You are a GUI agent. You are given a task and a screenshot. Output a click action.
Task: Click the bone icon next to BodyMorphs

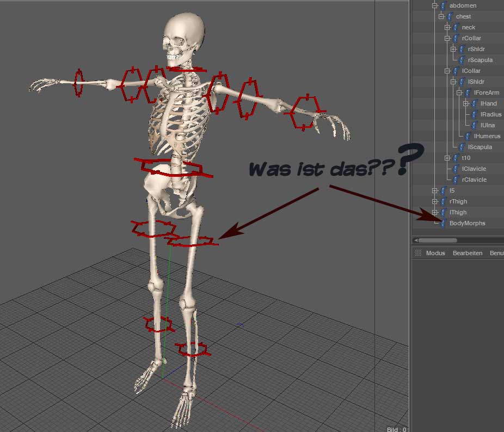point(443,223)
